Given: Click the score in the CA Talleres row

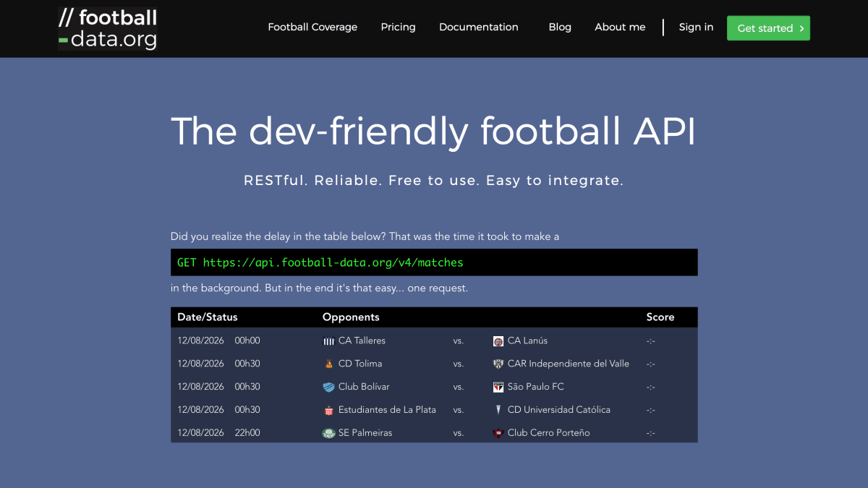Looking at the screenshot, I should tap(651, 341).
